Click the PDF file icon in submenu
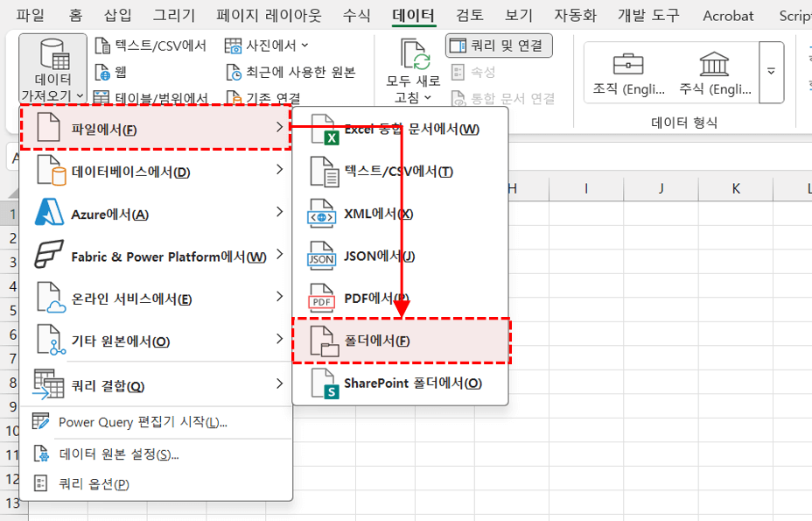Image resolution: width=812 pixels, height=521 pixels. [x=322, y=299]
